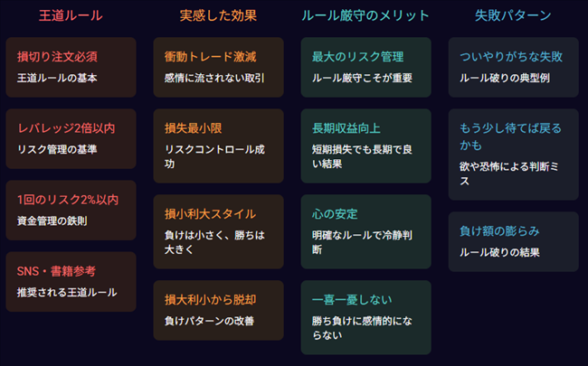The image size is (588, 366).
Task: Open the もう少し待てば戻るかも card
Action: point(513,155)
